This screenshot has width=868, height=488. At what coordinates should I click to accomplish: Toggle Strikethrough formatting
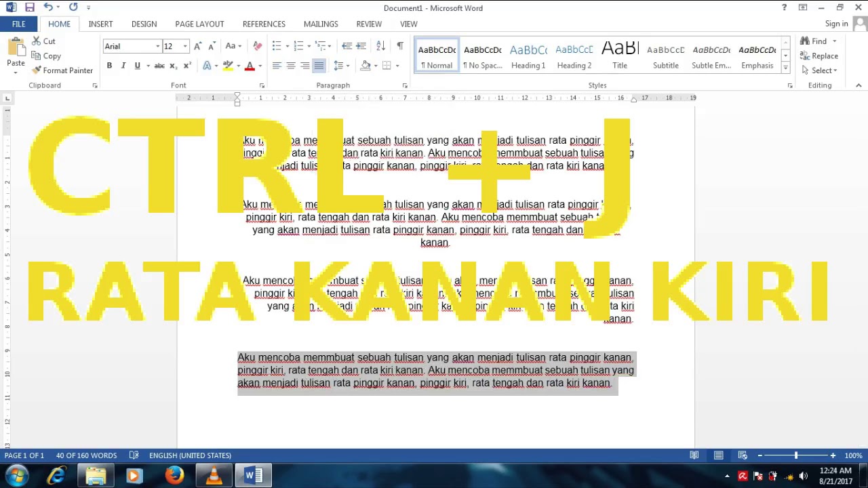pyautogui.click(x=159, y=66)
